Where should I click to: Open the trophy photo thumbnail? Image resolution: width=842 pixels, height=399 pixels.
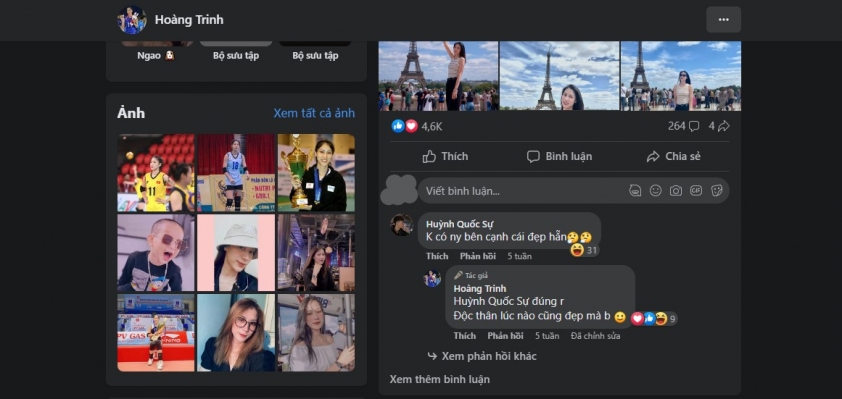coord(316,172)
